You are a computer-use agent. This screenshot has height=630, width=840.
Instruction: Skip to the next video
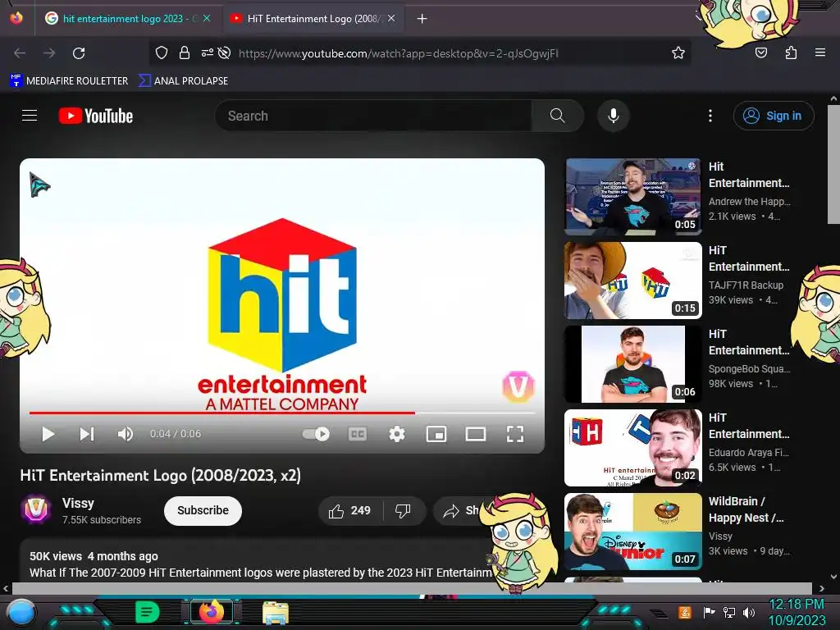(x=87, y=434)
